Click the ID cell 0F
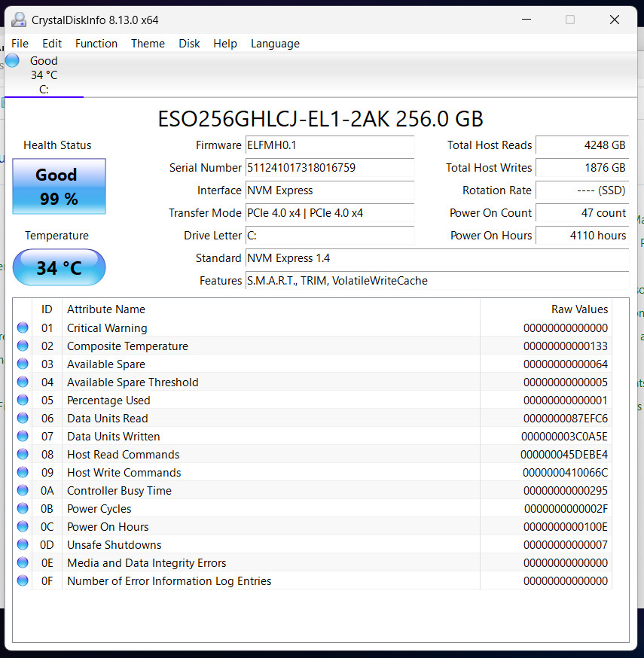Screen dimensions: 644x658 click(47, 580)
